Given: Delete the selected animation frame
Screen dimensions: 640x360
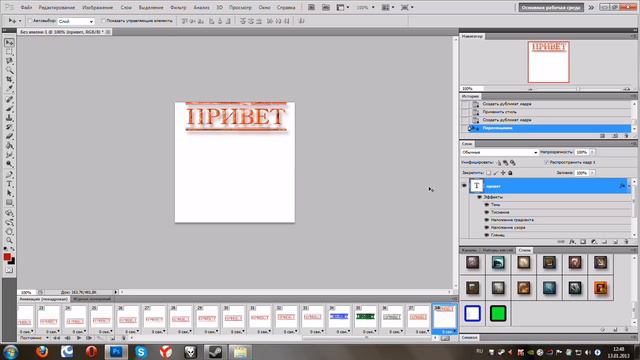Looking at the screenshot, I should 124,338.
